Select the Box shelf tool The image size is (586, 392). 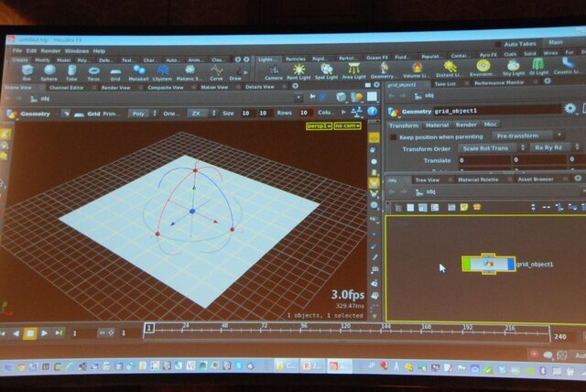27,72
